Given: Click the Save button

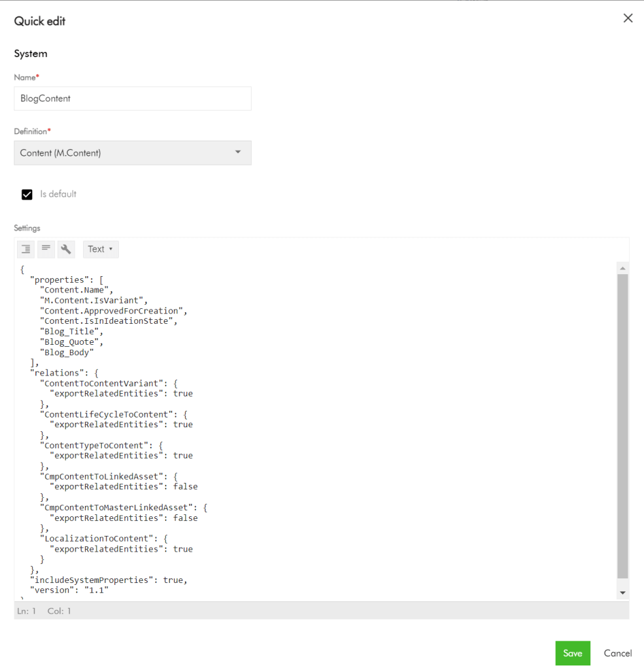Looking at the screenshot, I should (572, 652).
